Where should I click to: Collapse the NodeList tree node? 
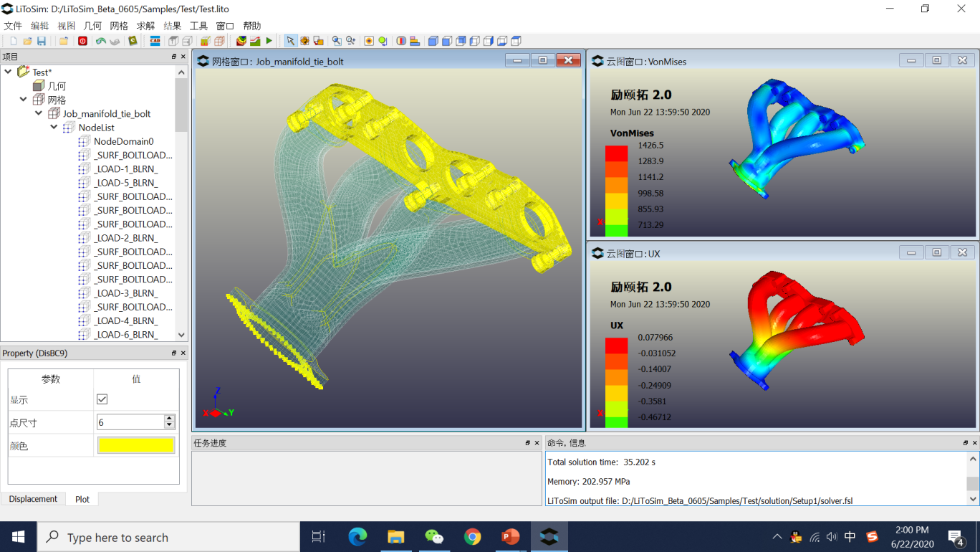tap(54, 128)
